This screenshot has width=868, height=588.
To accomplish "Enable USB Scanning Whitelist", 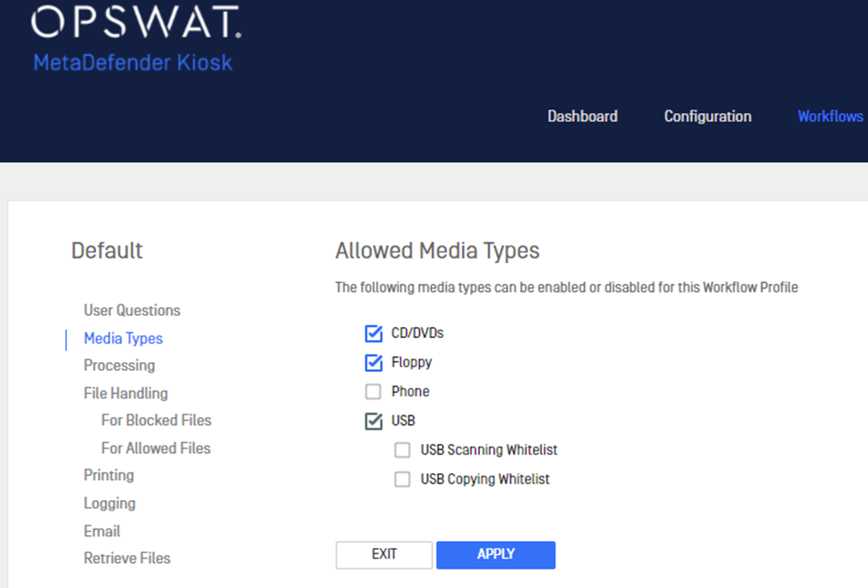I will pos(402,450).
